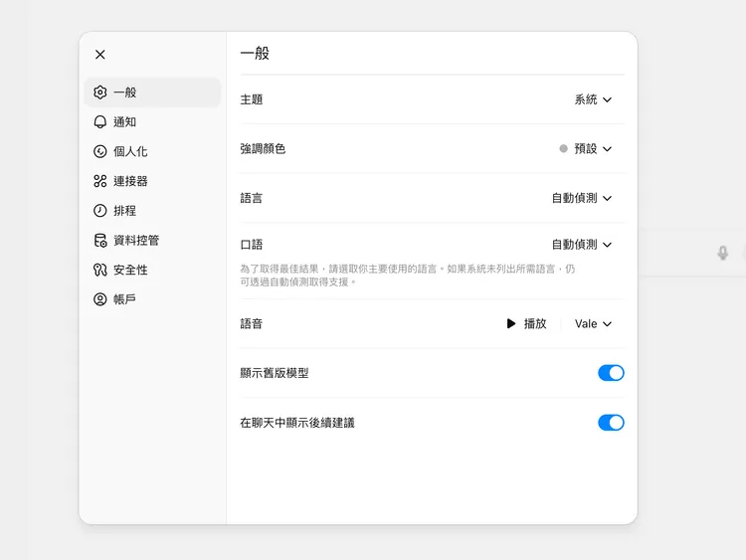The height and width of the screenshot is (560, 746).
Task: Open the 語言 dropdown showing 自動偵測
Action: click(x=582, y=198)
